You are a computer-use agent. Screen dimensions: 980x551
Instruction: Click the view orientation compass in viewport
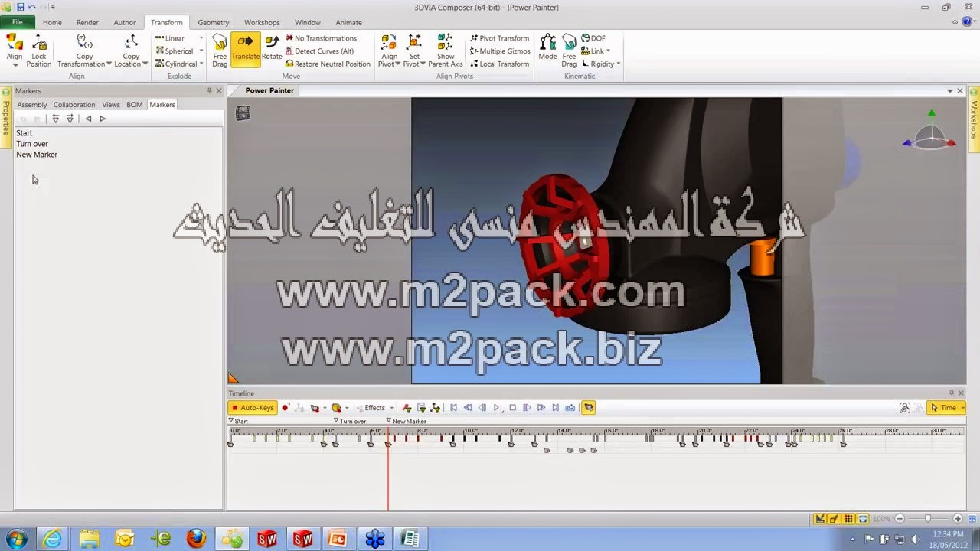929,132
